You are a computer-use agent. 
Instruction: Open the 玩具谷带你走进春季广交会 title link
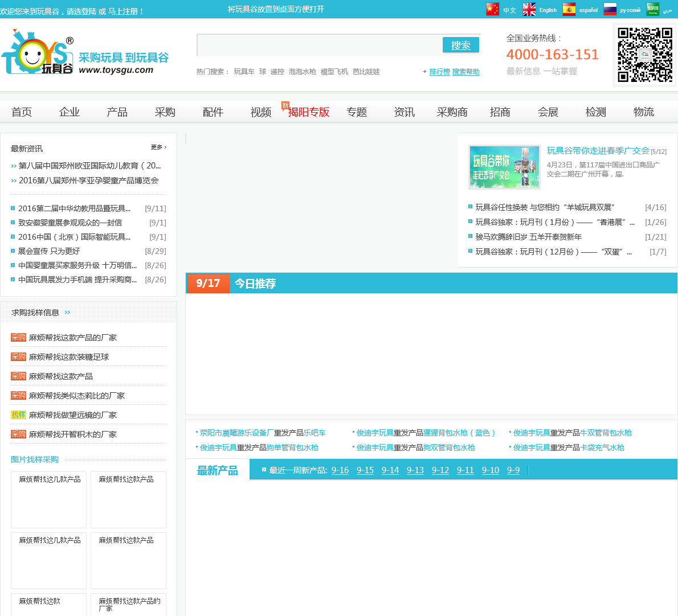(x=598, y=151)
